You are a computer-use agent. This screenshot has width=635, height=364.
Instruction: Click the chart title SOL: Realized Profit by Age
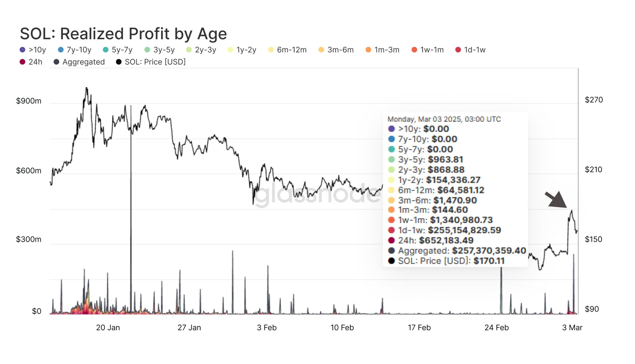coord(123,34)
